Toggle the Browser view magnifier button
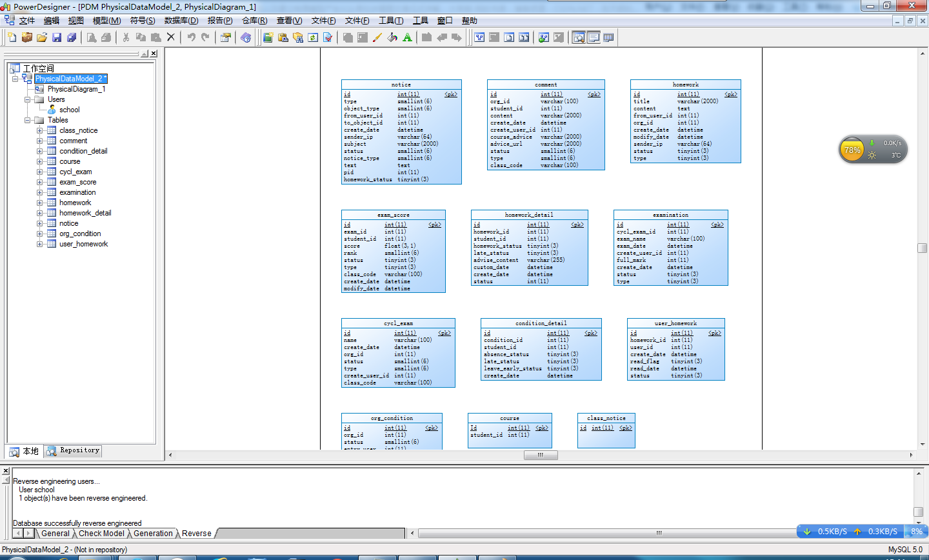The width and height of the screenshot is (929, 560). 579,37
